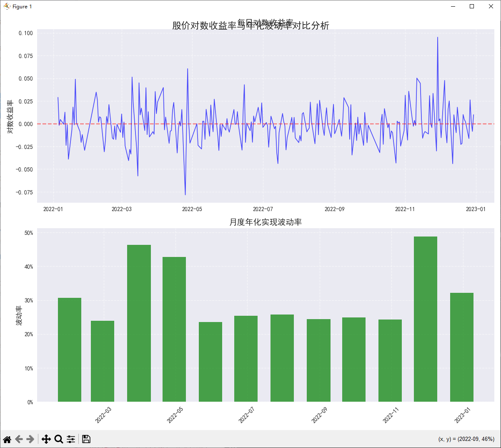Click the 30% tick label on volatility chart
The height and width of the screenshot is (448, 501).
click(x=29, y=301)
